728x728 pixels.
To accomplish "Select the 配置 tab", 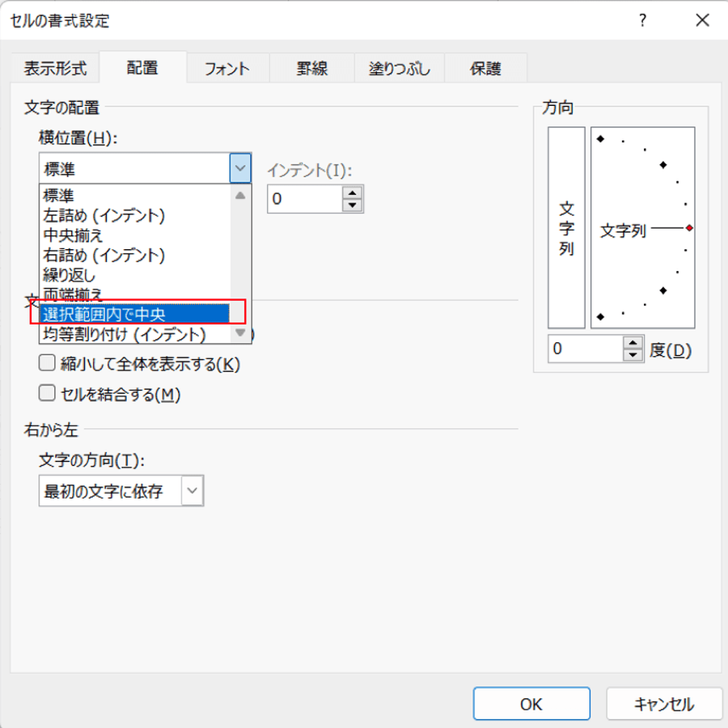I will (x=142, y=68).
